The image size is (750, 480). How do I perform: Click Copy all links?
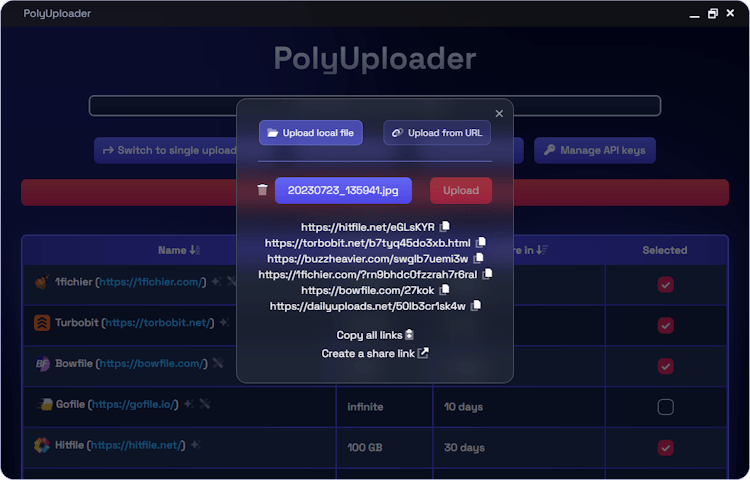(375, 335)
